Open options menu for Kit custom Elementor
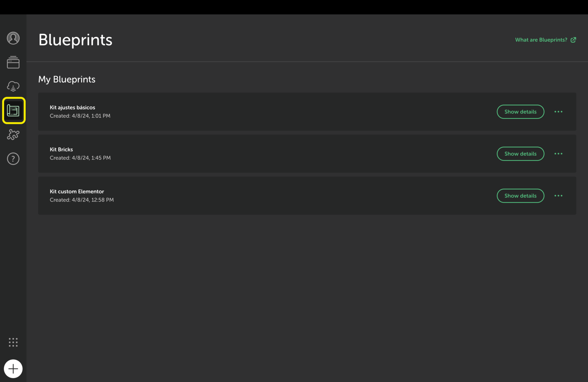 pos(558,196)
